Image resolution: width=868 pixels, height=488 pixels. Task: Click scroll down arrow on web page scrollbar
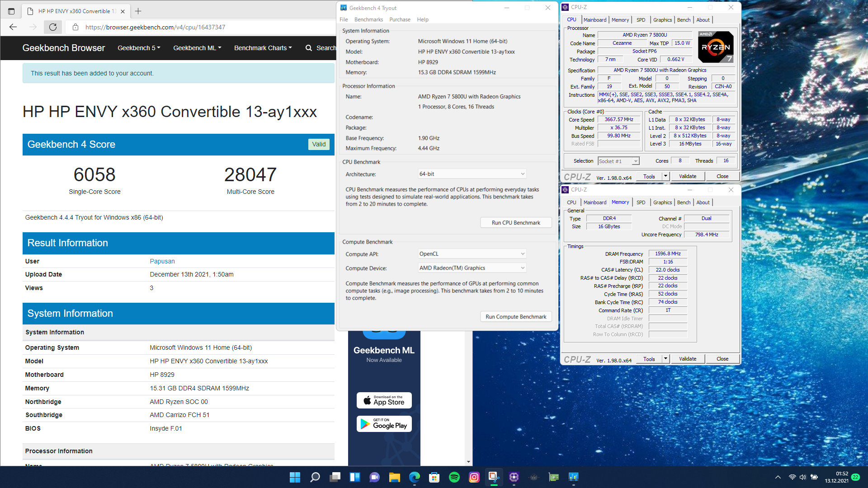468,462
